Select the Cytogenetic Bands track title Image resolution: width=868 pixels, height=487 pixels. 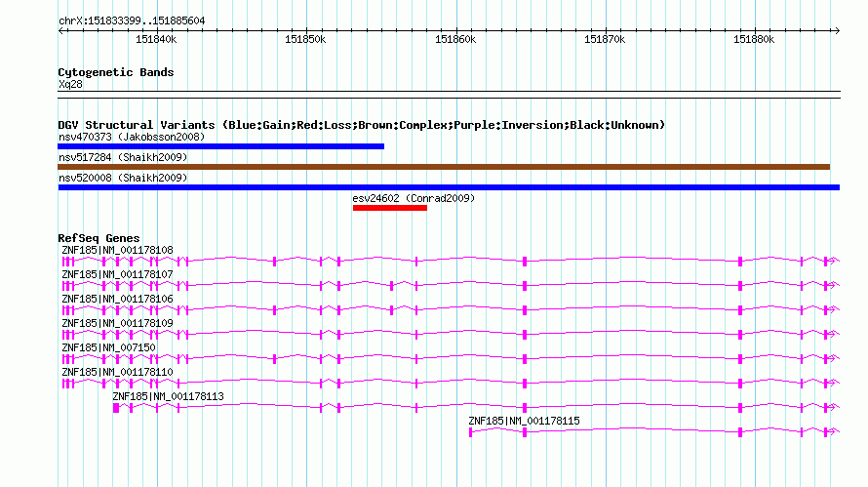pos(116,72)
